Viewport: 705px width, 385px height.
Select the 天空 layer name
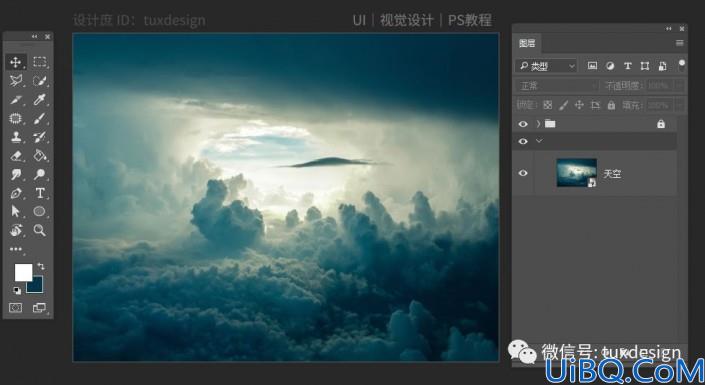(x=612, y=174)
